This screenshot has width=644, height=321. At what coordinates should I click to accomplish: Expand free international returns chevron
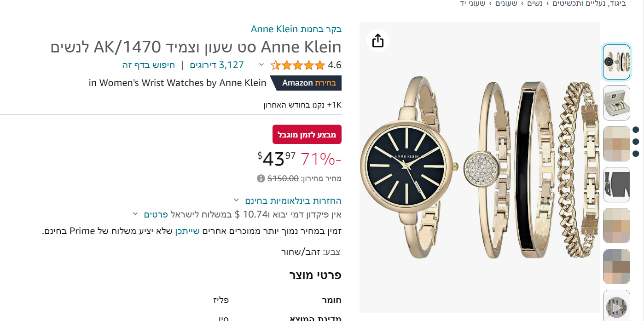(236, 200)
